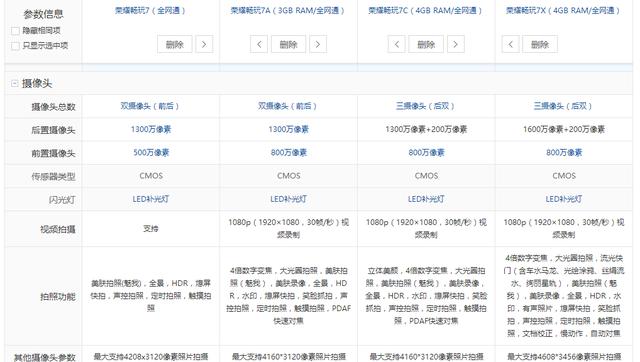
Task: Move 荣耀畅玩7C column left with arrow
Action: pyautogui.click(x=396, y=44)
